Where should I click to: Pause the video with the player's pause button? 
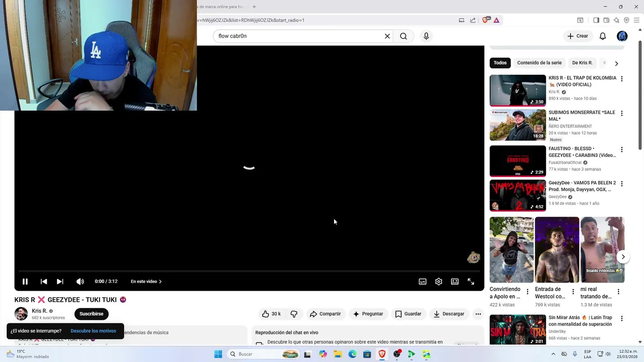[25, 282]
